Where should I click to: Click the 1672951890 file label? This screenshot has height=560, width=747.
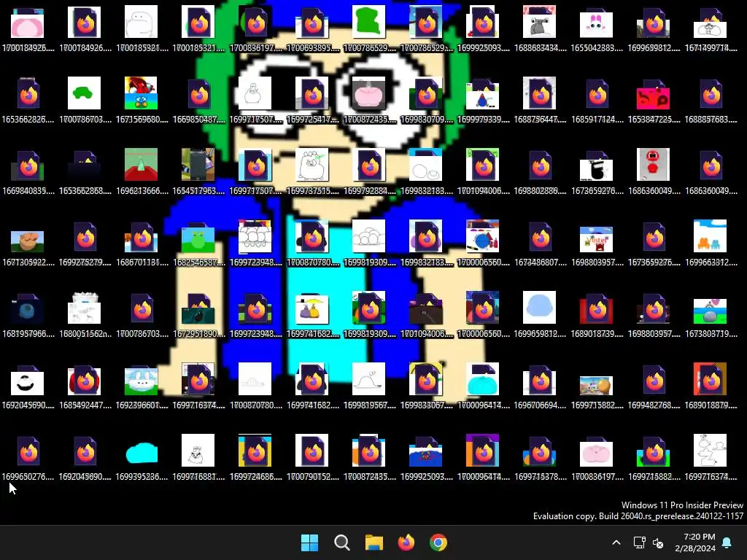(x=198, y=334)
